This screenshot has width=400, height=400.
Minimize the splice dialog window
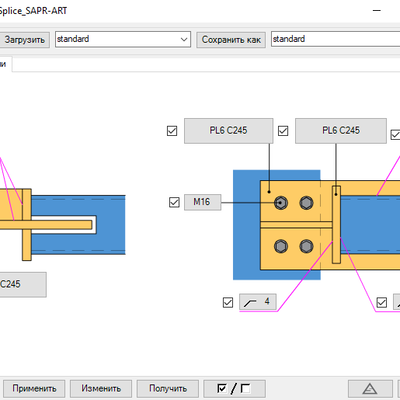(377, 11)
